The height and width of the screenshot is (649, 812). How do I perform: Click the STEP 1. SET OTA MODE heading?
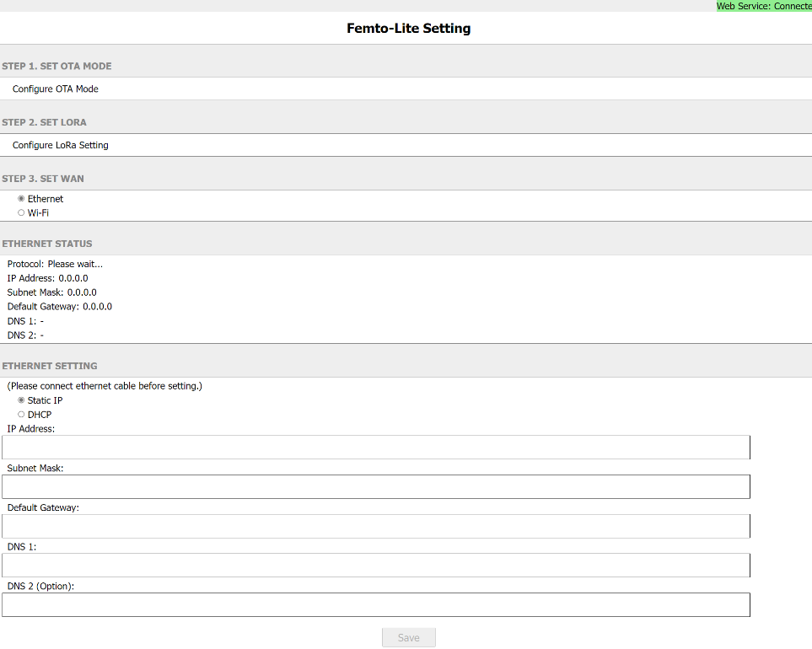point(57,67)
